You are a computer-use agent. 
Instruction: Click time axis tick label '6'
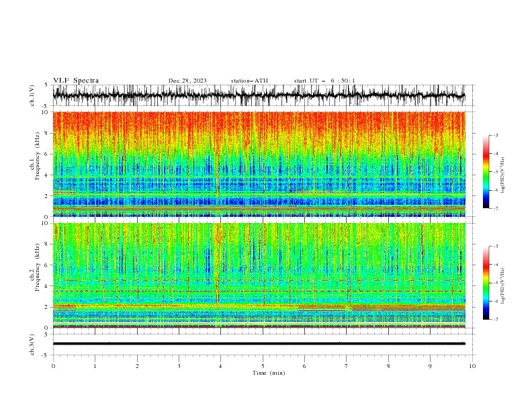coord(304,366)
